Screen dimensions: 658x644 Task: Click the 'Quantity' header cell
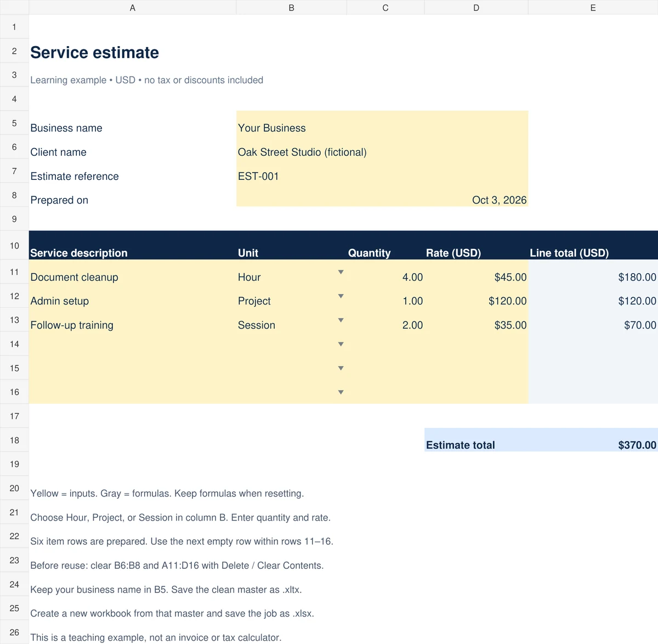[x=385, y=245]
